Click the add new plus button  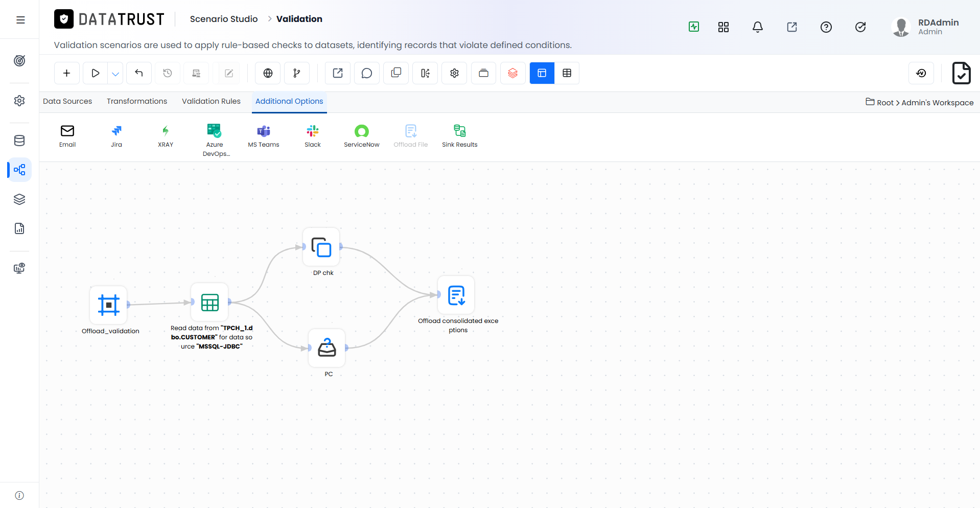66,73
